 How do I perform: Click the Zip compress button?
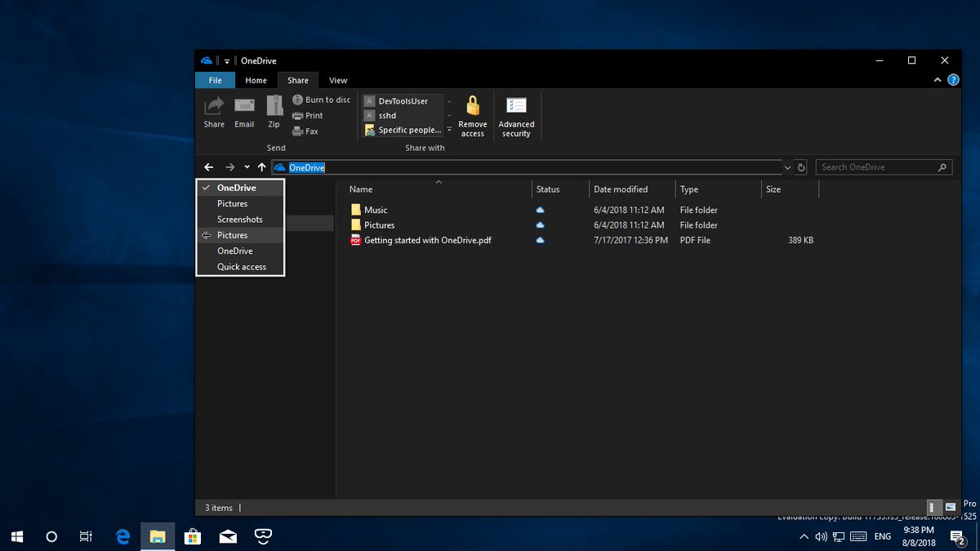274,113
